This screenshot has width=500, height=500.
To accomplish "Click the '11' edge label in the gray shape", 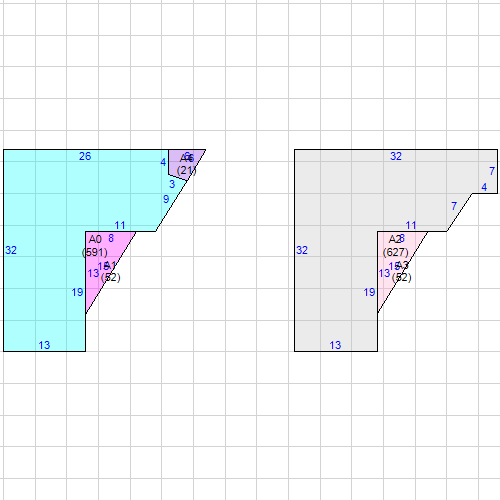I will [411, 225].
